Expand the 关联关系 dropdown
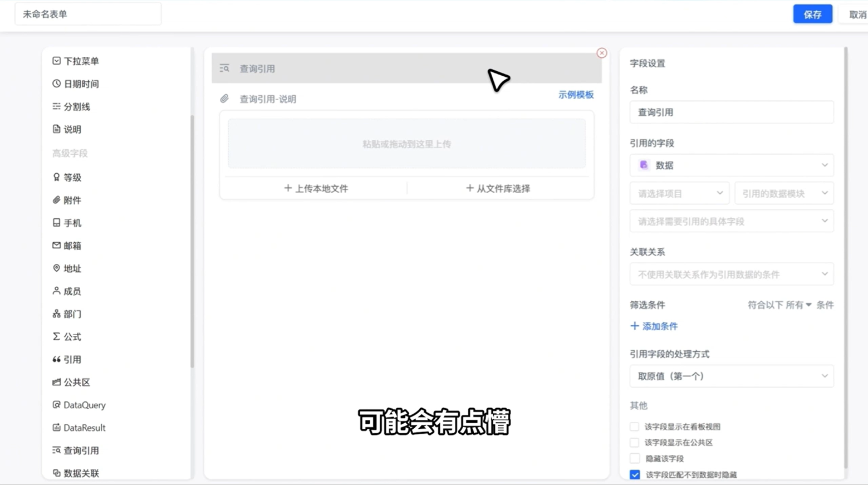The height and width of the screenshot is (485, 868). pyautogui.click(x=732, y=275)
